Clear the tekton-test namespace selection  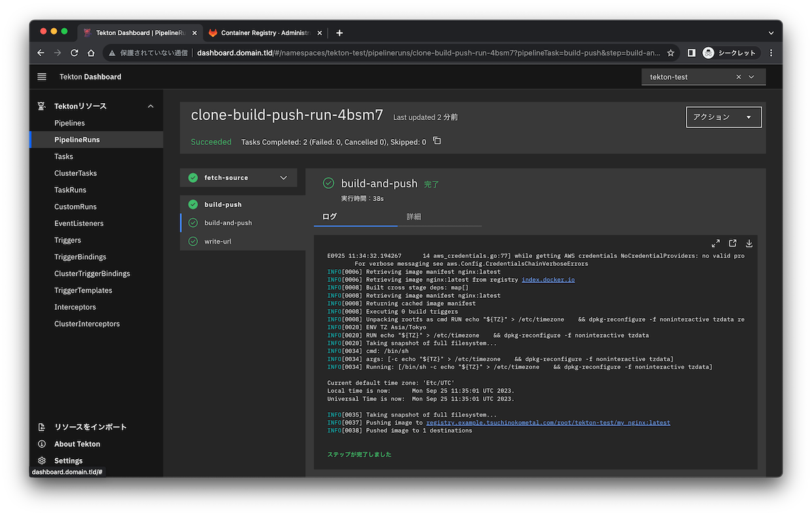tap(739, 77)
